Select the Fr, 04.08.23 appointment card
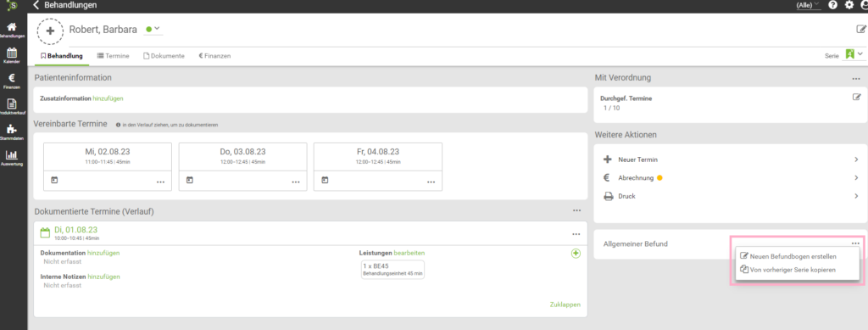 coord(377,167)
